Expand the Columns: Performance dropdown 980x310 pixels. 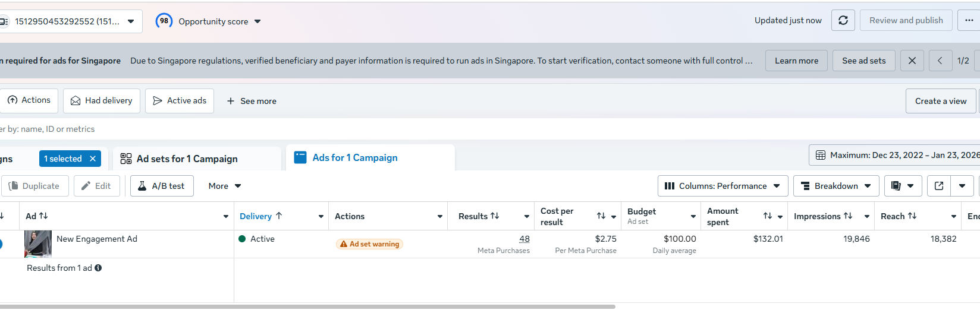pyautogui.click(x=723, y=186)
